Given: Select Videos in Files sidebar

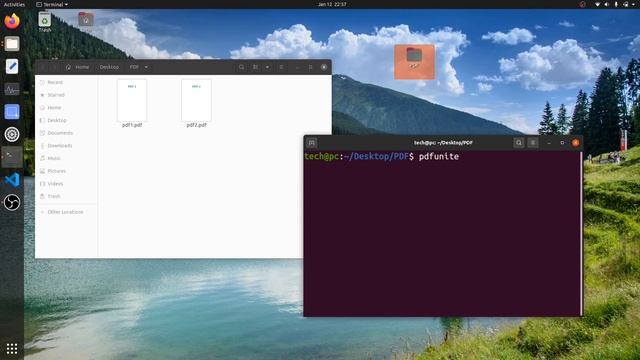Looking at the screenshot, I should point(67,184).
